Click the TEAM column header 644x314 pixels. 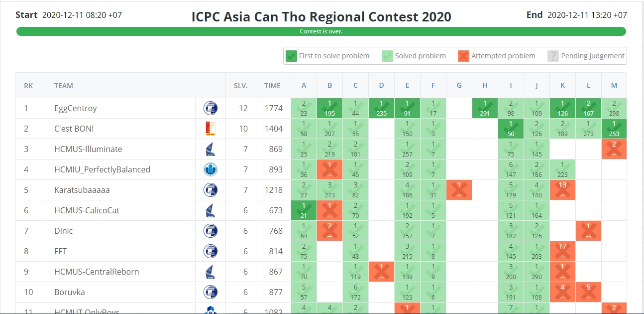[64, 85]
